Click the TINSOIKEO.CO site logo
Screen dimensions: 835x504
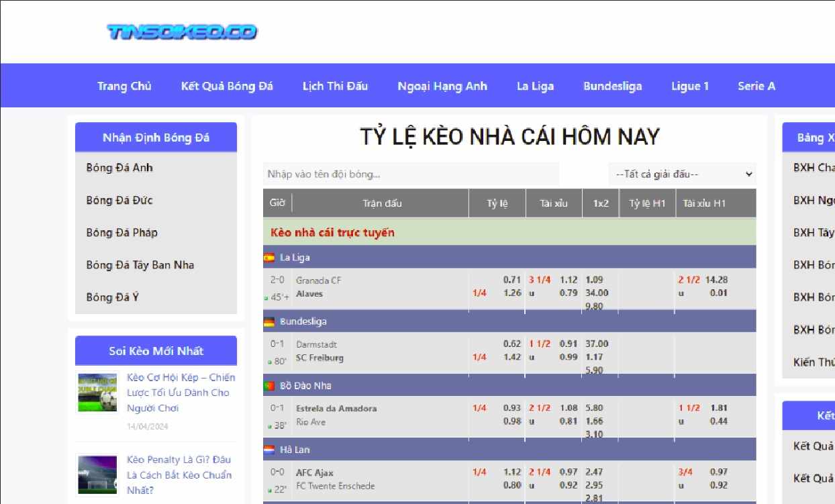[x=183, y=31]
